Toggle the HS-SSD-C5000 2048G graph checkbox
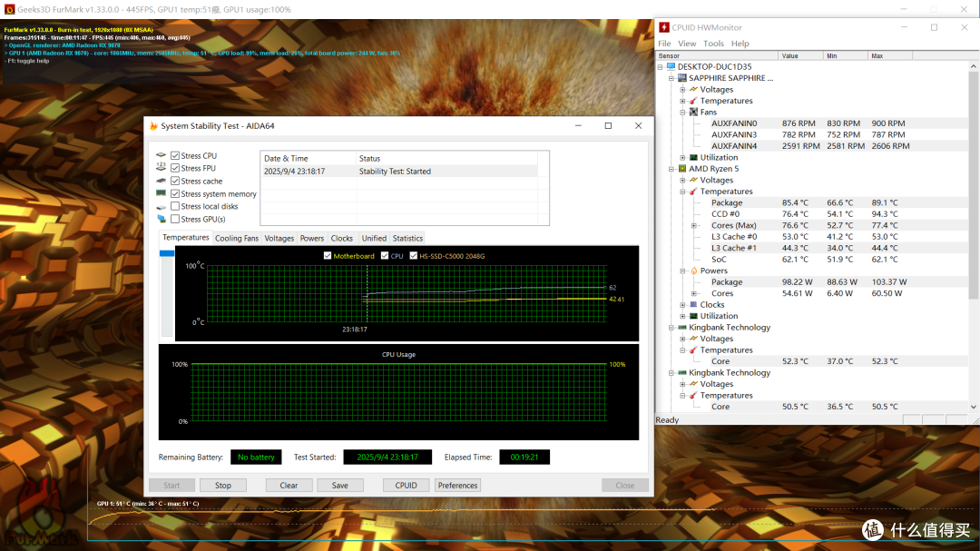Image resolution: width=980 pixels, height=551 pixels. pyautogui.click(x=413, y=256)
